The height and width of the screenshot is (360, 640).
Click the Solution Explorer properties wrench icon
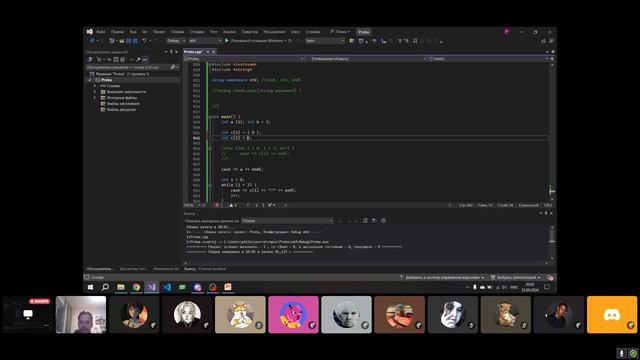tap(138, 60)
